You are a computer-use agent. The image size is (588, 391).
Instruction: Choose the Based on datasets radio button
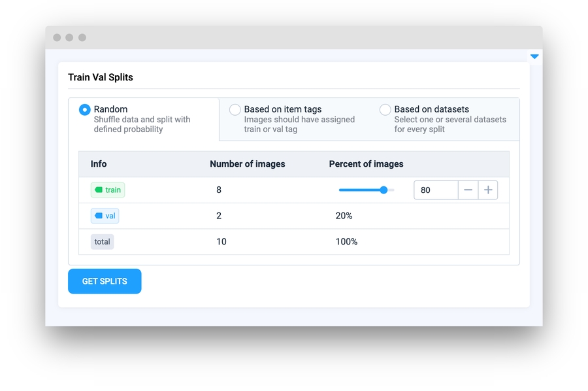(x=385, y=110)
